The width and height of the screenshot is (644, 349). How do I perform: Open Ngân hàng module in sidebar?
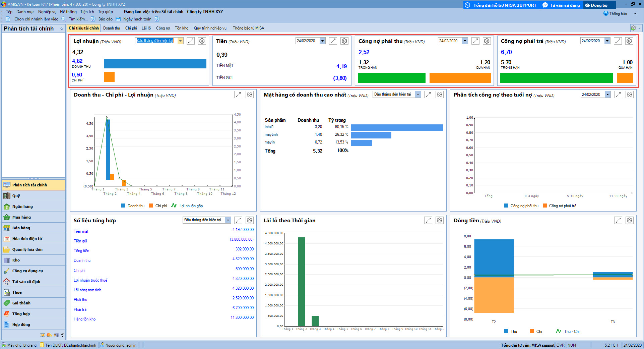[x=22, y=207]
